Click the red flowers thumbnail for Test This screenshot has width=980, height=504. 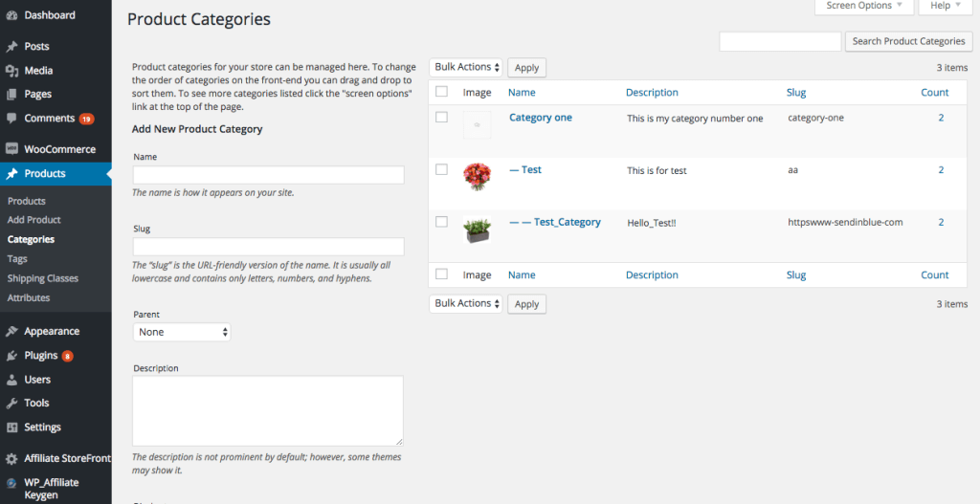[x=477, y=177]
